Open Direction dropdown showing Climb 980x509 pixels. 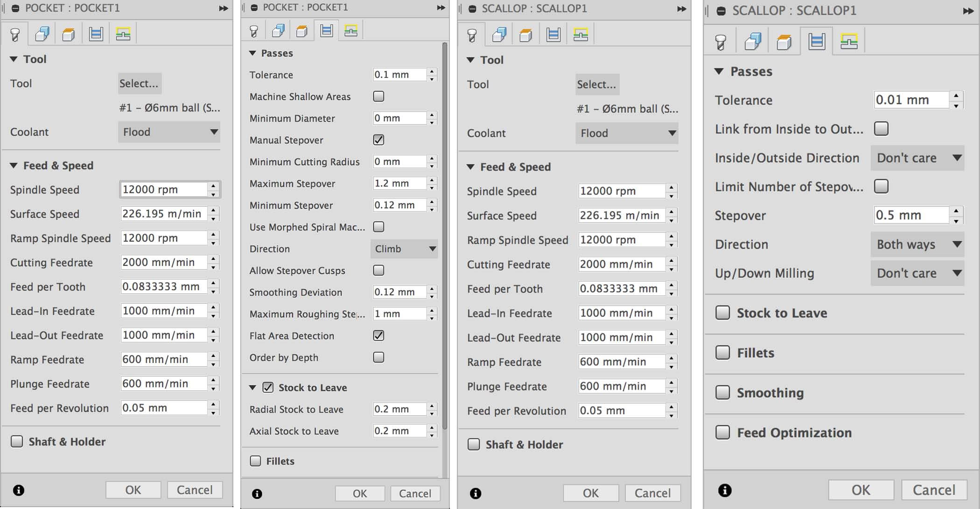(x=404, y=249)
